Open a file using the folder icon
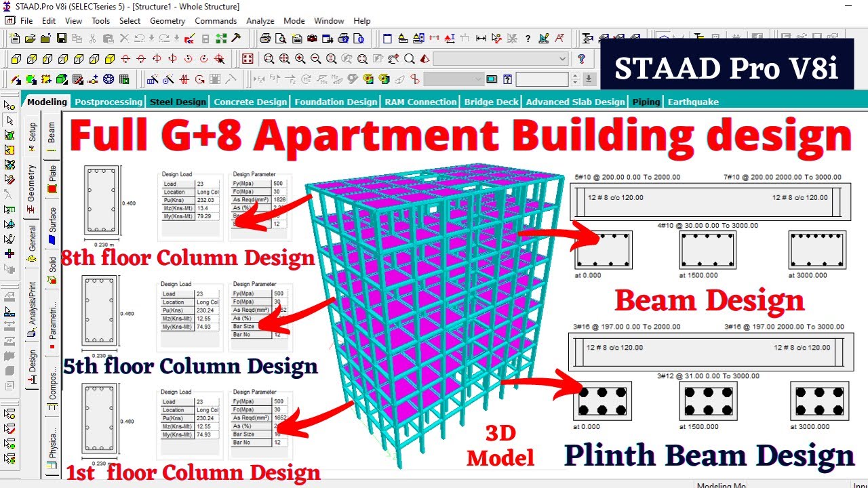Viewport: 868px width, 488px height. 31,39
